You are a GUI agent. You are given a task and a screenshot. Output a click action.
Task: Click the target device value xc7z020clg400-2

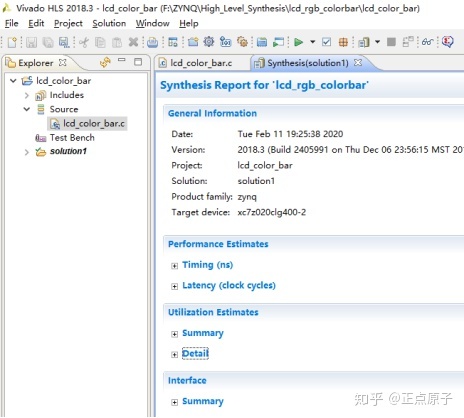(272, 212)
